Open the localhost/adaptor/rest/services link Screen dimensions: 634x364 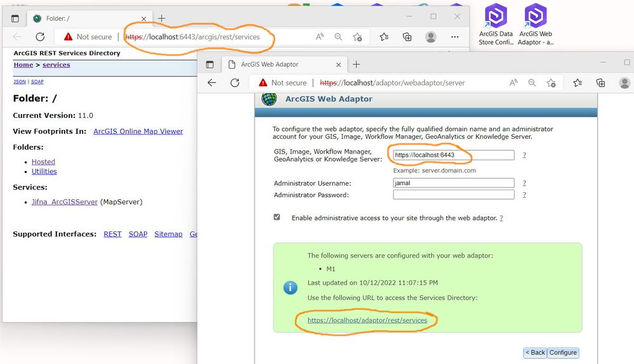point(367,320)
